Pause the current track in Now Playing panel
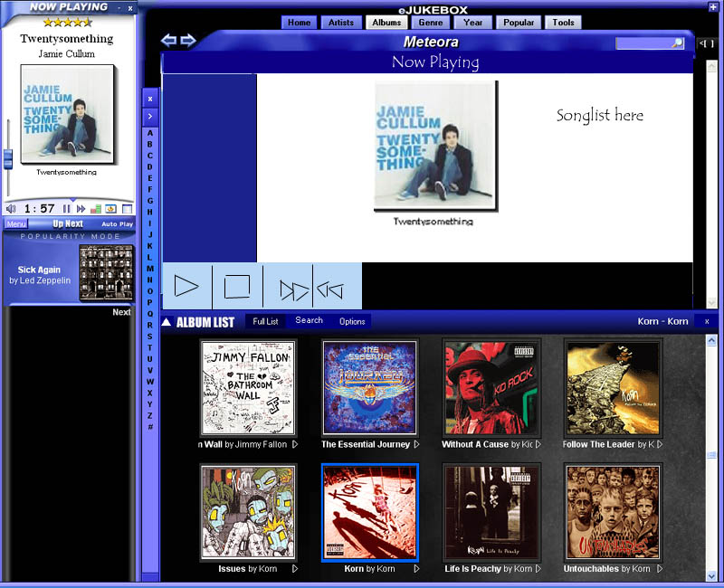Image resolution: width=724 pixels, height=588 pixels. click(x=66, y=209)
